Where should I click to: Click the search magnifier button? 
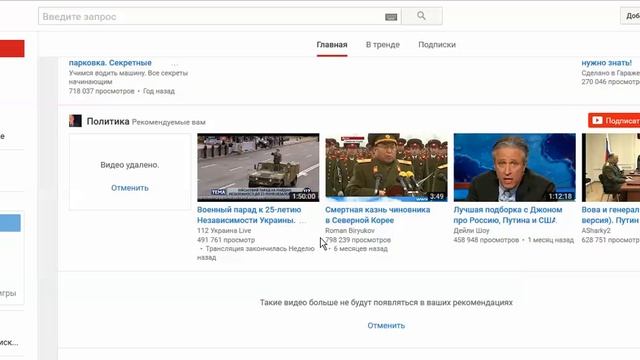422,16
